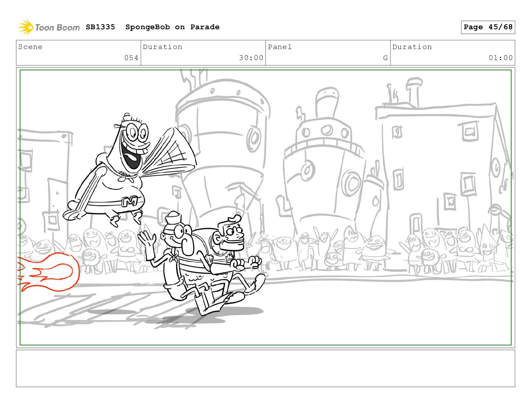Click the Duration label next to Panel

pos(412,47)
